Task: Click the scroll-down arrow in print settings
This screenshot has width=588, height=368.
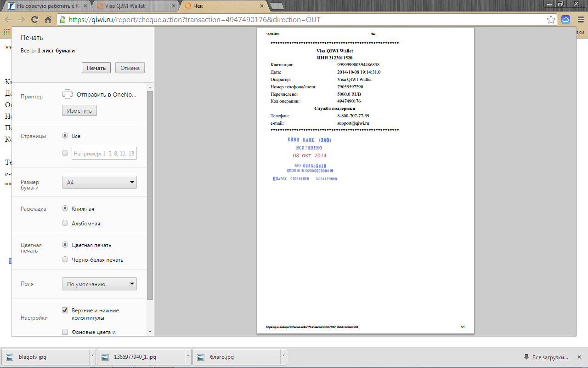Action: 150,331
